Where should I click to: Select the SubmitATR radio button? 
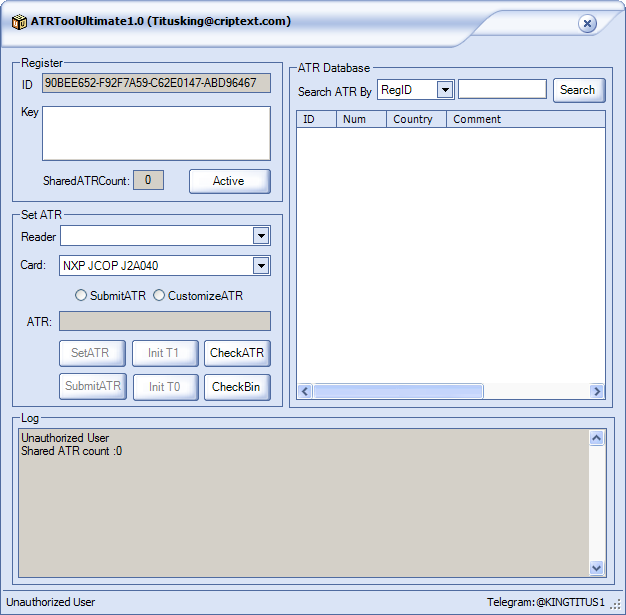(82, 296)
